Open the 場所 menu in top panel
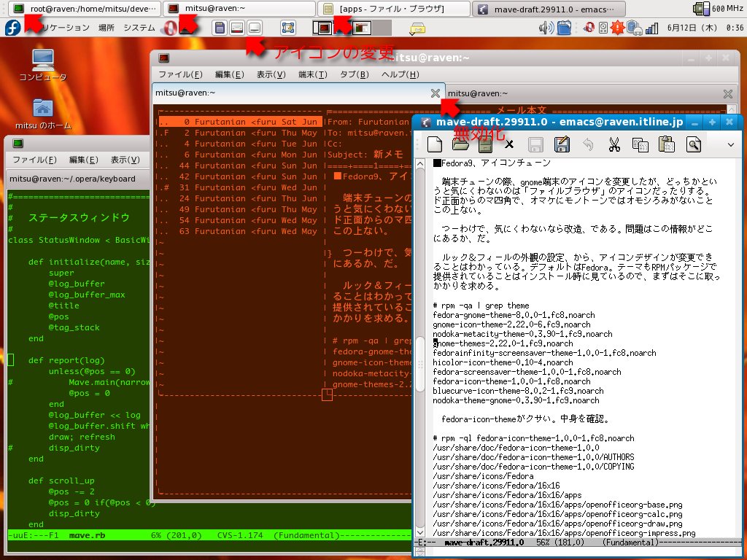 pyautogui.click(x=106, y=28)
